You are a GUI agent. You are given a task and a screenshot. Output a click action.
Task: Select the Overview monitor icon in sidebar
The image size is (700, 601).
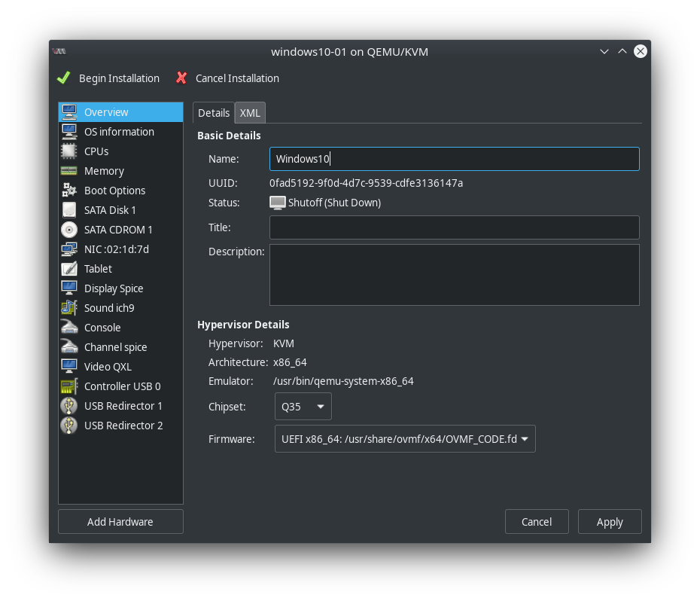click(69, 112)
